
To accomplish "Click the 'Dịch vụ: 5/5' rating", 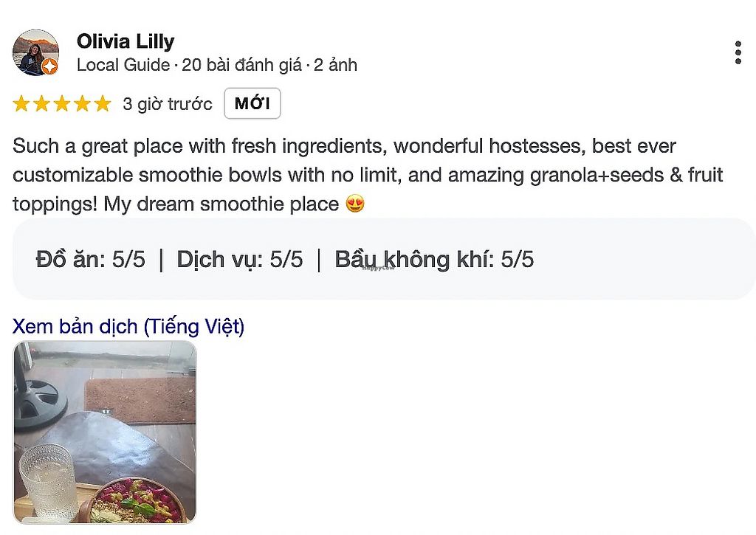I will (x=240, y=259).
